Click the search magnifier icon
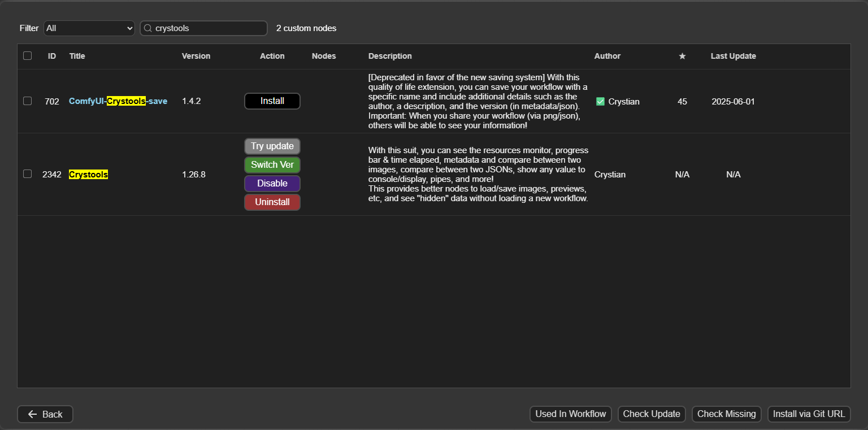Screen dimensions: 868x430 [x=148, y=28]
